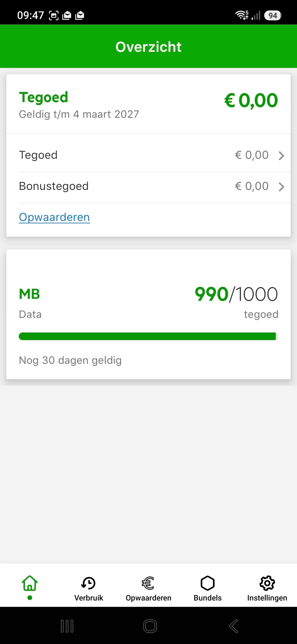The image size is (297, 644).
Task: Switch to the Verbruik tab
Action: [89, 588]
